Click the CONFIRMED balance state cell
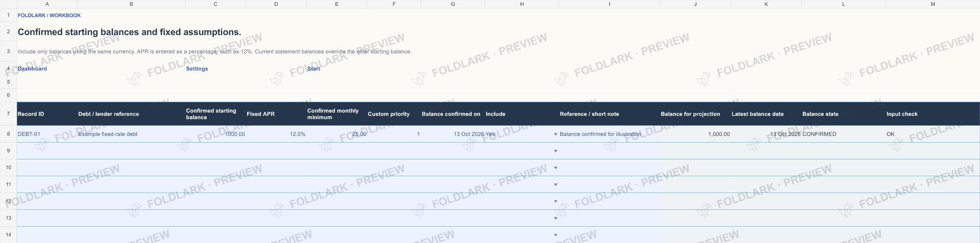Image resolution: width=980 pixels, height=243 pixels. pos(843,134)
